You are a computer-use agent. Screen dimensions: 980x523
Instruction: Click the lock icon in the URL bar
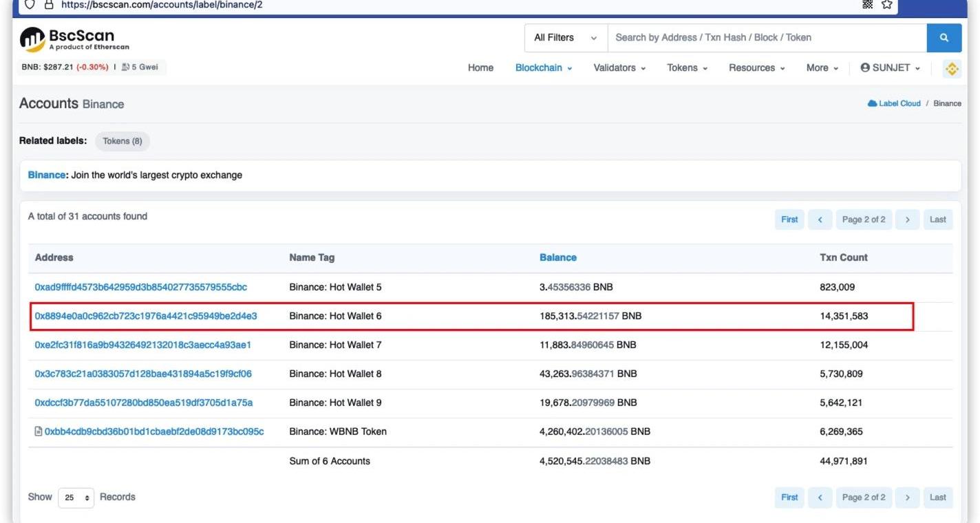(48, 5)
